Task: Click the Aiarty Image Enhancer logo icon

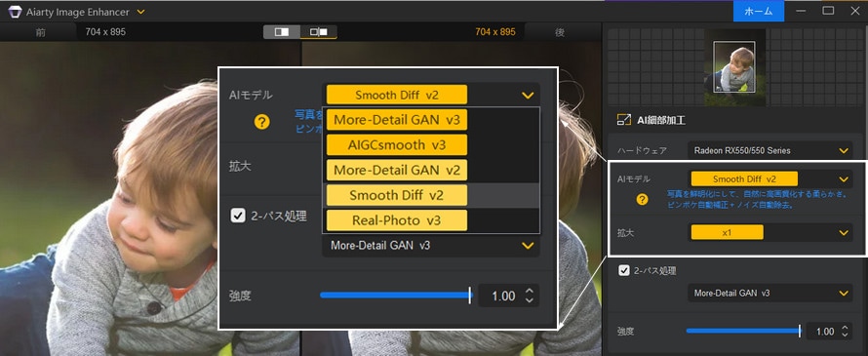Action: click(15, 12)
